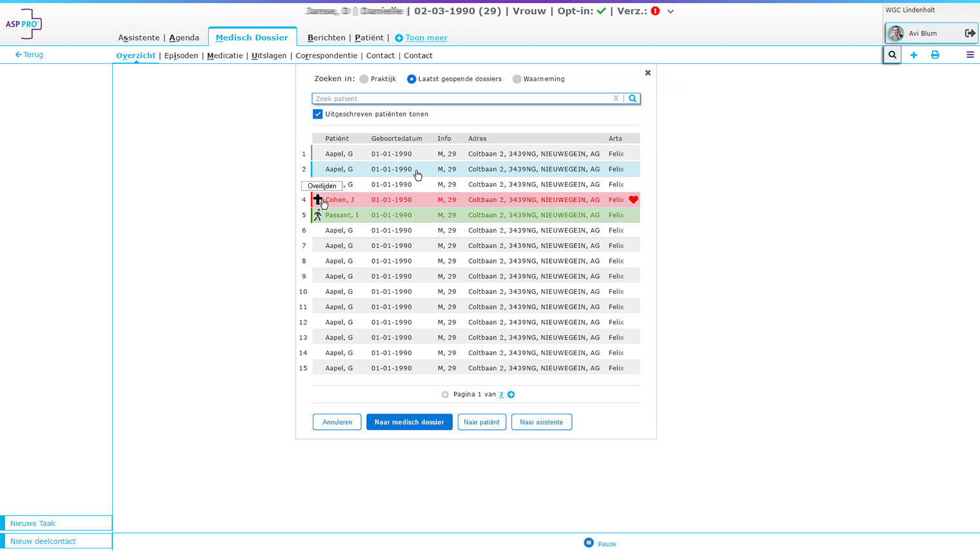
Task: Click the logout icon beside Avi Blum
Action: coord(970,33)
